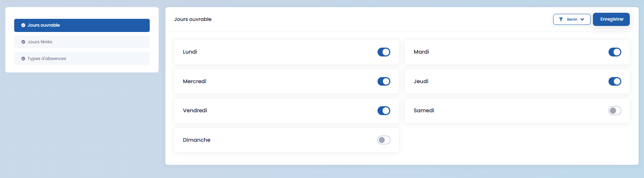Disable the Jeudi toggle switch
Screen dimensions: 644x178
(615, 81)
